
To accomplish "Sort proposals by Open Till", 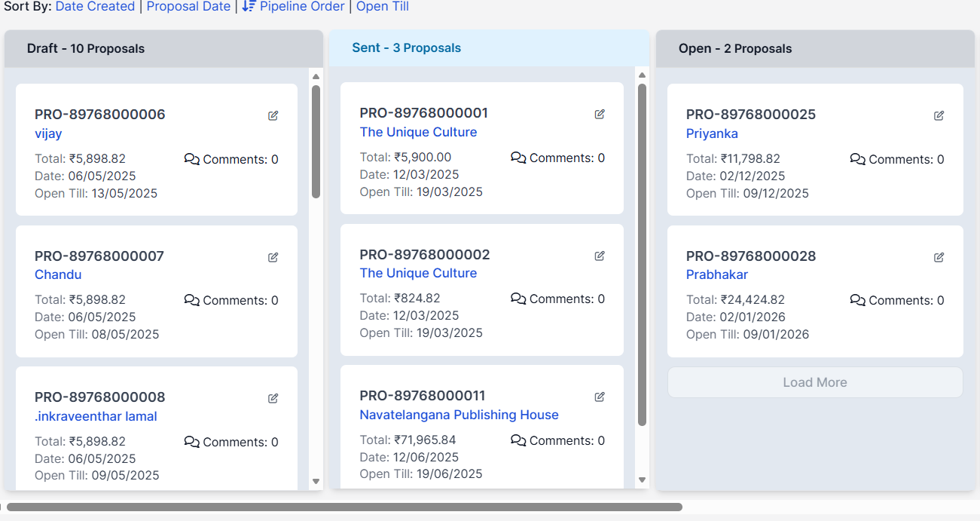I will pos(383,6).
